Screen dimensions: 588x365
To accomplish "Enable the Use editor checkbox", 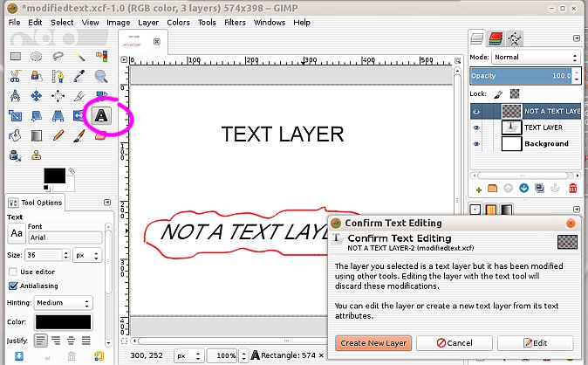I will point(13,272).
